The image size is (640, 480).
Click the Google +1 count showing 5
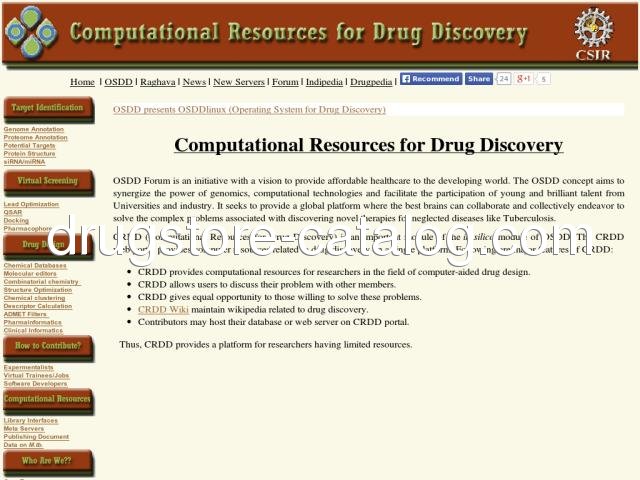[543, 78]
